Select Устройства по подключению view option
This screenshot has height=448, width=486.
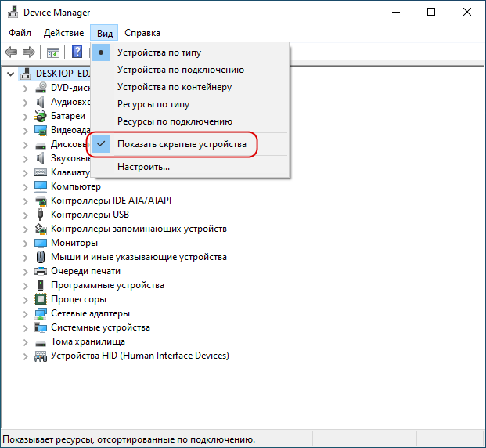pyautogui.click(x=191, y=70)
